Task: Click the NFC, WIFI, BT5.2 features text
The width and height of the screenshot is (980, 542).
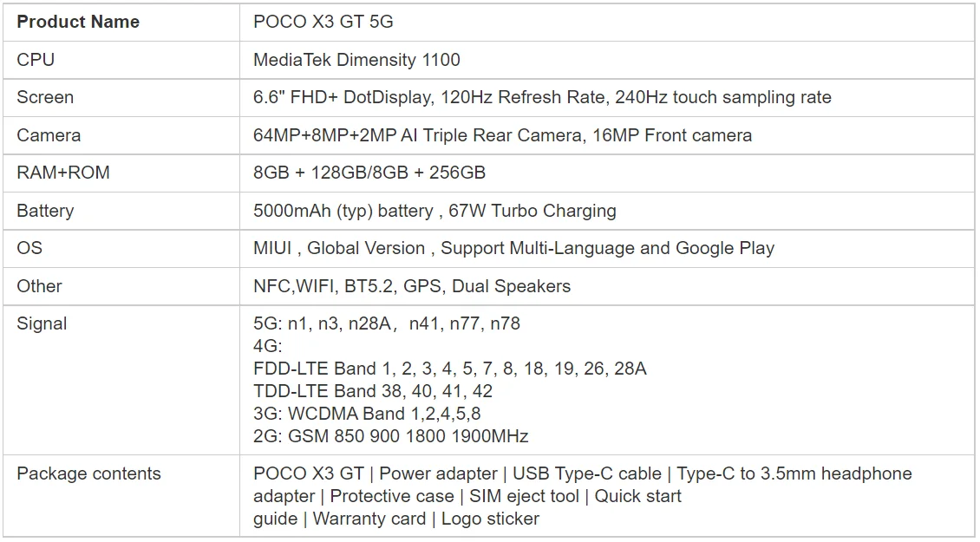Action: 412,286
